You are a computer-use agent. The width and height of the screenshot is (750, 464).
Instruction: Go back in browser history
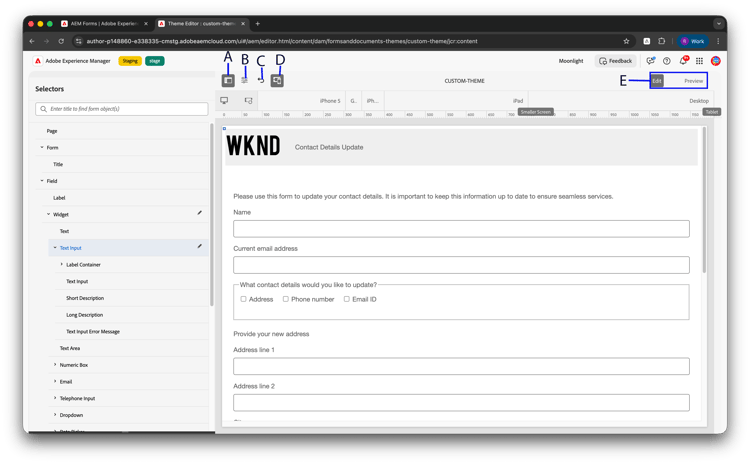click(32, 41)
